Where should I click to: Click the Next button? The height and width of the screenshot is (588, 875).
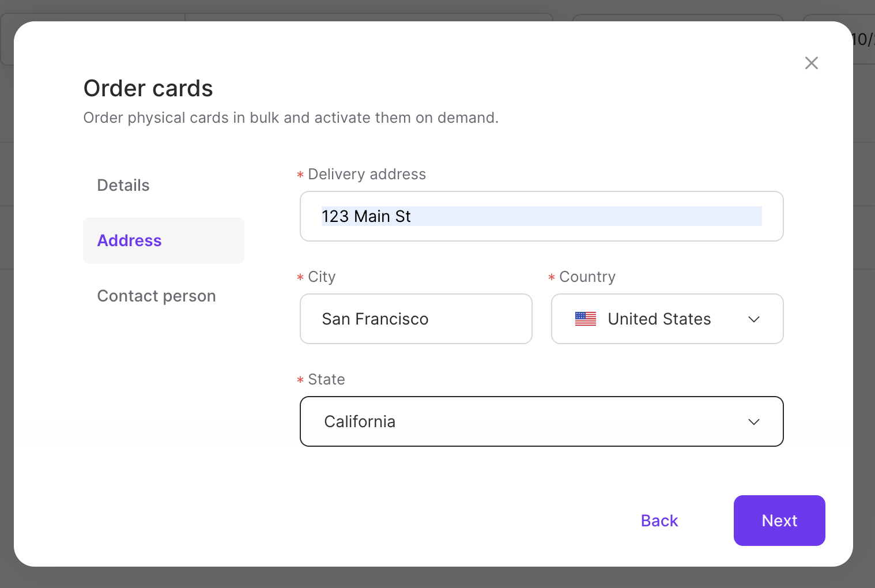click(x=779, y=521)
